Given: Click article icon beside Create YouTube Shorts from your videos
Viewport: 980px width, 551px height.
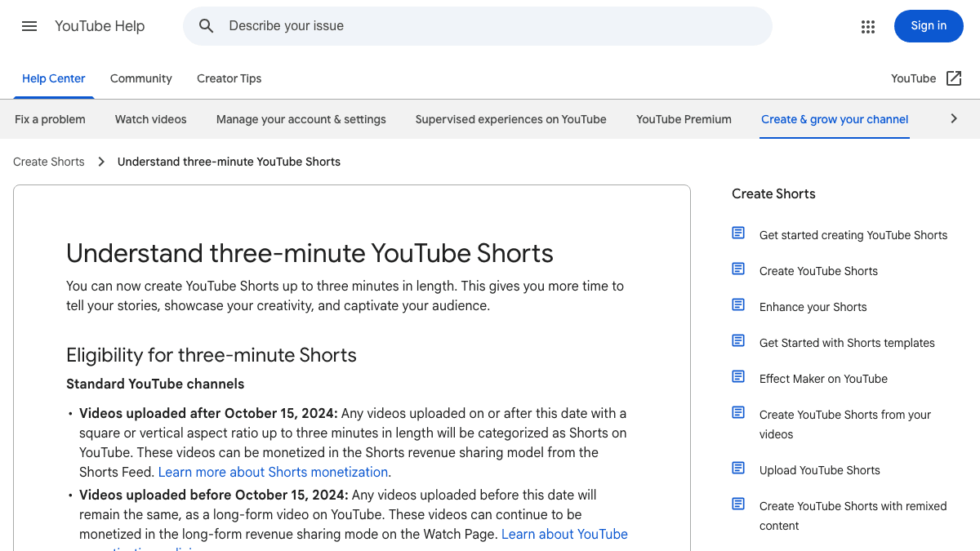Looking at the screenshot, I should [738, 413].
